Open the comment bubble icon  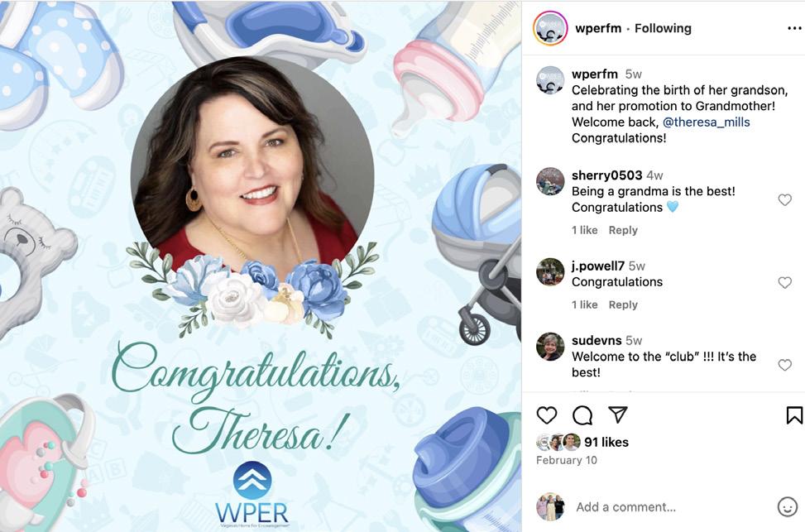click(582, 415)
